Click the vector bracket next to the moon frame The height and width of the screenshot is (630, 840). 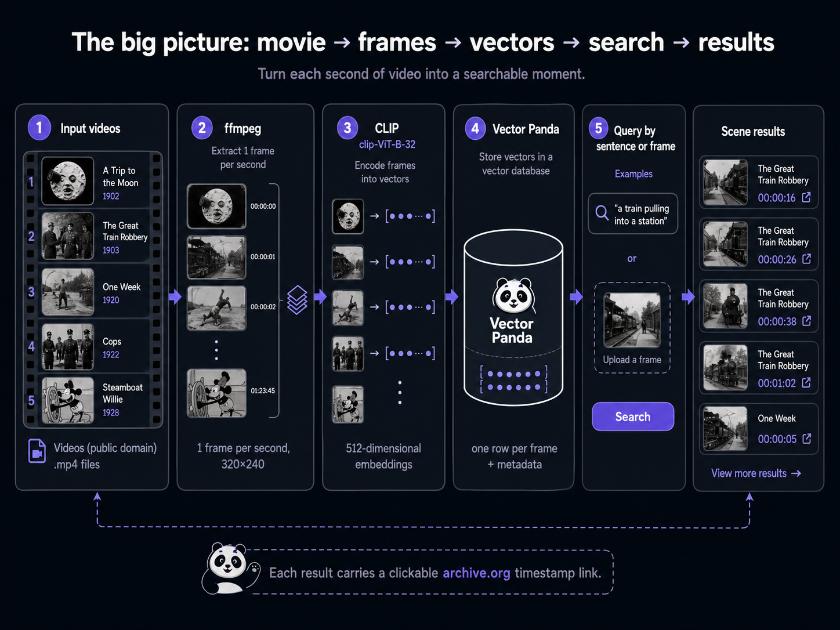point(410,216)
